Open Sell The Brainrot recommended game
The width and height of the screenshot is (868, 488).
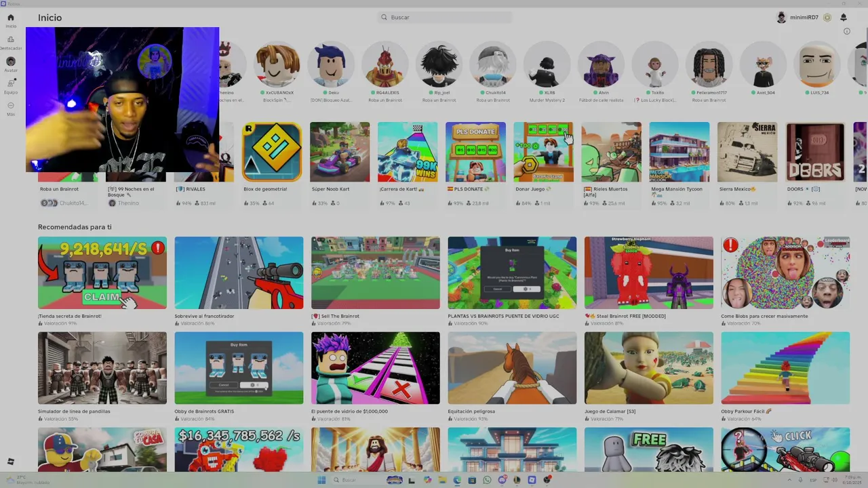376,272
